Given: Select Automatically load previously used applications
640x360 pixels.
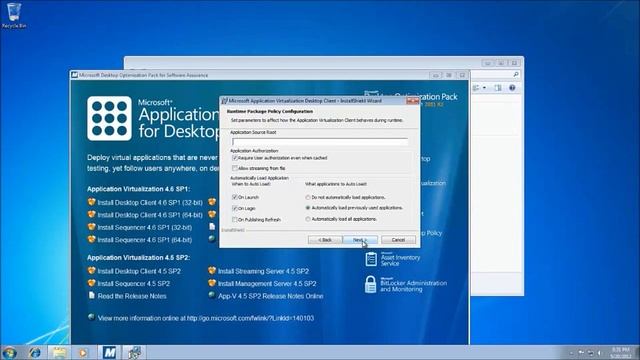Looking at the screenshot, I should click(x=308, y=208).
